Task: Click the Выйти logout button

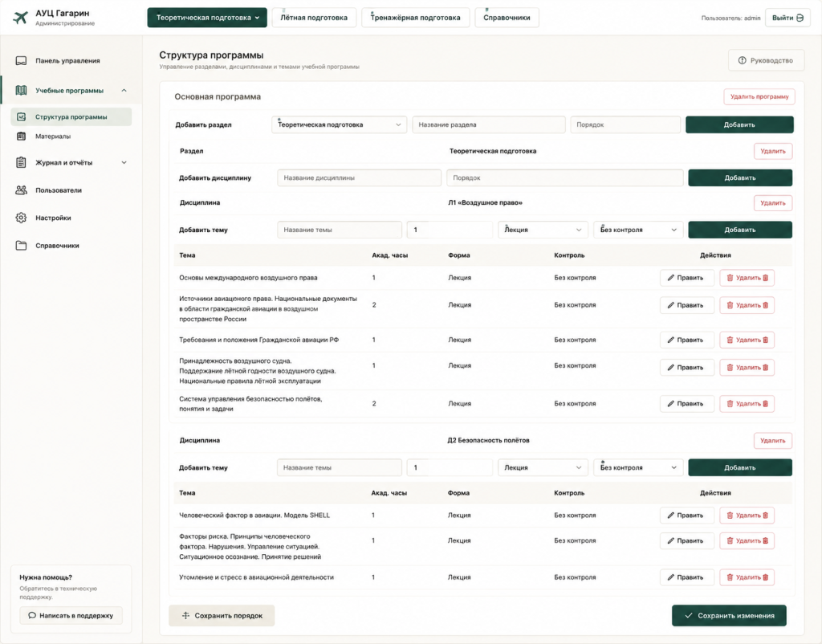Action: pyautogui.click(x=787, y=18)
